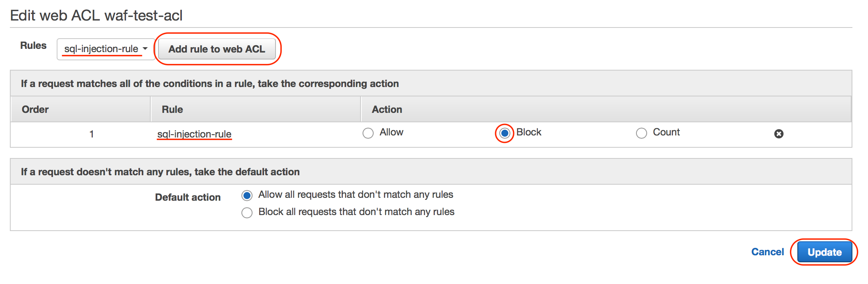Enable Block all requests as default action
Image resolution: width=868 pixels, height=284 pixels.
(246, 212)
